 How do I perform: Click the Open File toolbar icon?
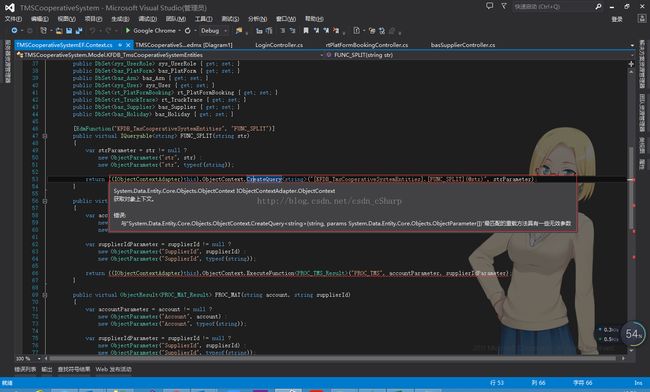[59, 31]
